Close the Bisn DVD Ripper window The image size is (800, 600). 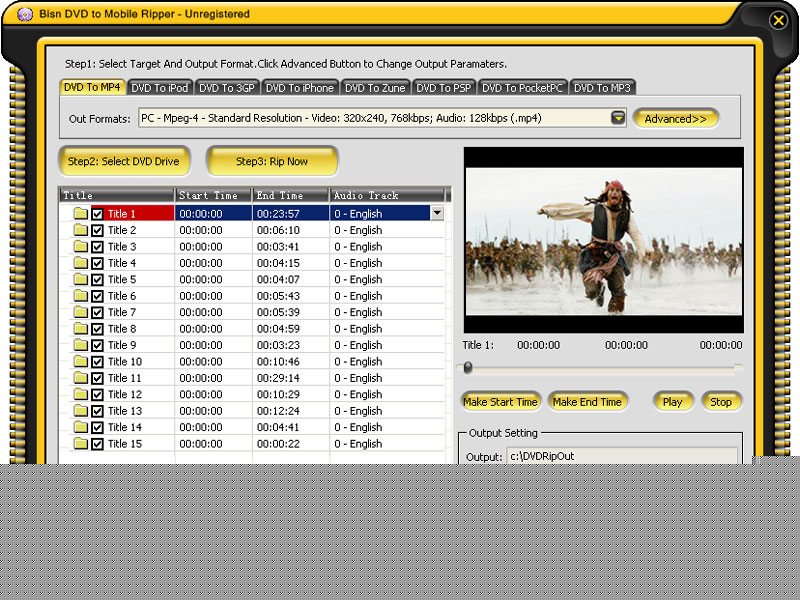pos(778,20)
